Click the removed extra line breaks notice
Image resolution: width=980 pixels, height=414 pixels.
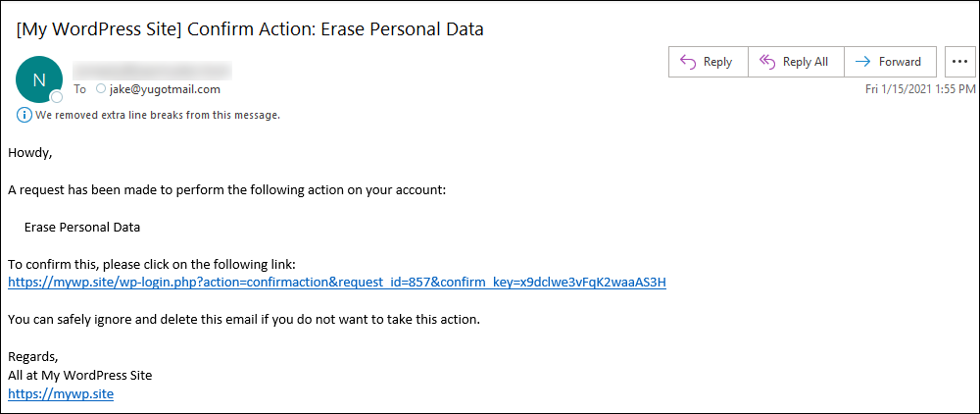[x=158, y=115]
